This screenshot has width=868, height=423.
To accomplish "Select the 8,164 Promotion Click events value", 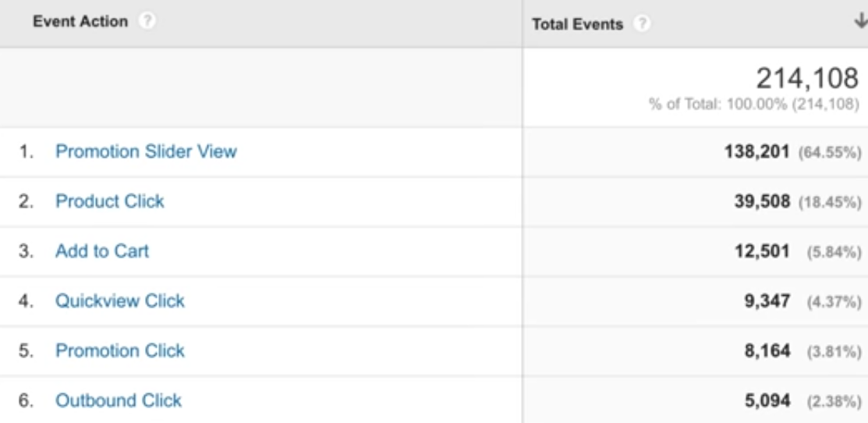I will click(767, 350).
